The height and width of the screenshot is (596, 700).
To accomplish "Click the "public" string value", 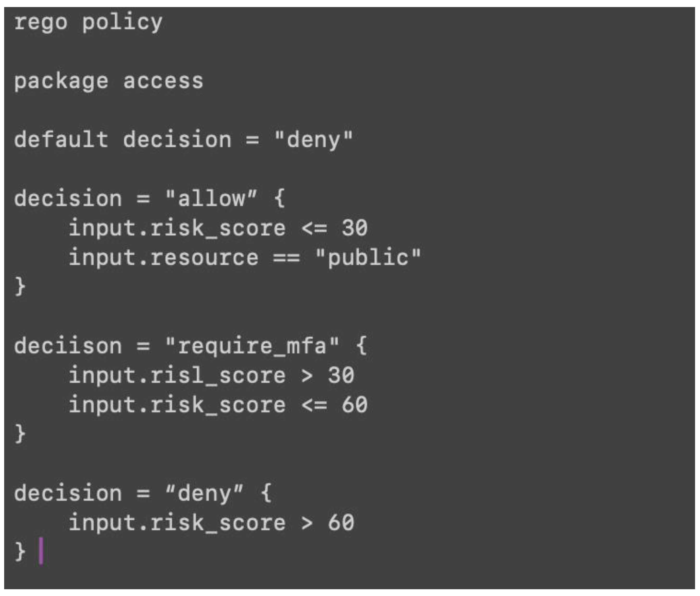I will 368,258.
